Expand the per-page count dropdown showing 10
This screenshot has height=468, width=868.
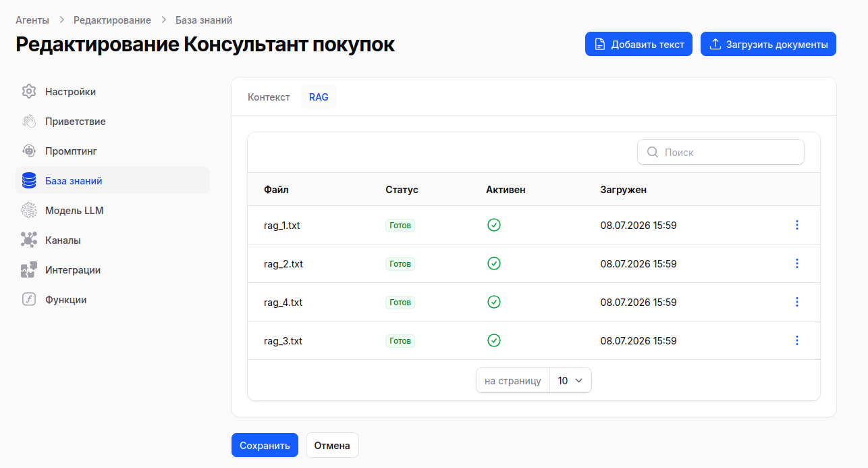pos(570,380)
